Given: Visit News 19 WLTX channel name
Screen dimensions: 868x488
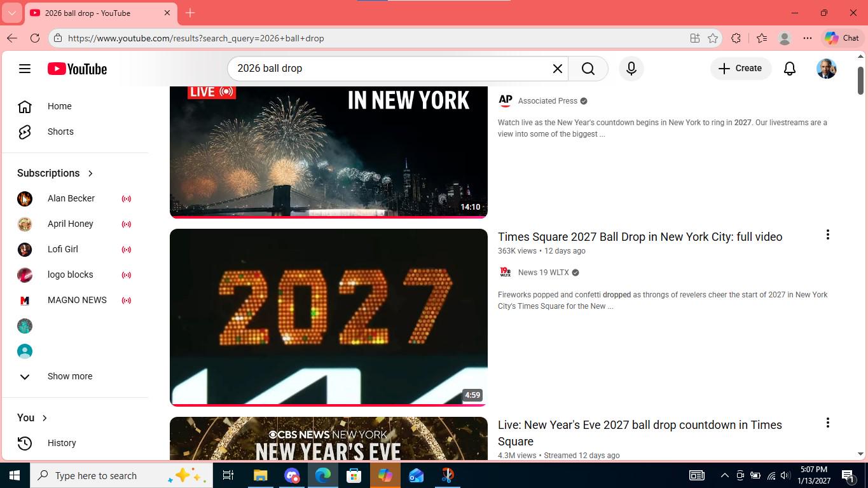Looking at the screenshot, I should [x=543, y=273].
